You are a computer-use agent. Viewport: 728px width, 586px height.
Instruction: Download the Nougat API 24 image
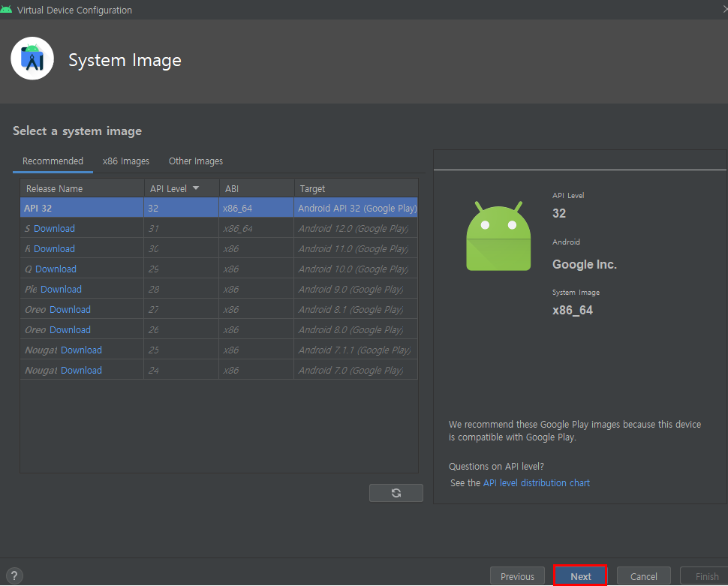coord(81,371)
